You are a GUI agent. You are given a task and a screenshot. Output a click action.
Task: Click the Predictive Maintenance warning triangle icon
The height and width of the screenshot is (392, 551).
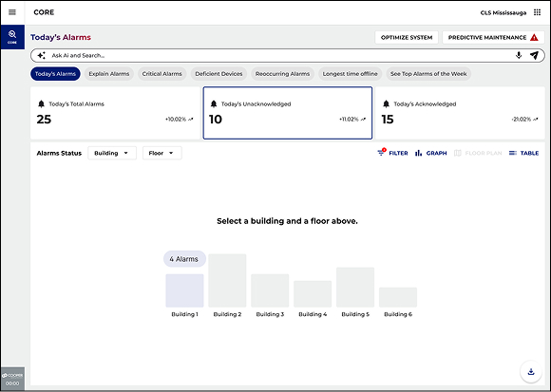(534, 37)
